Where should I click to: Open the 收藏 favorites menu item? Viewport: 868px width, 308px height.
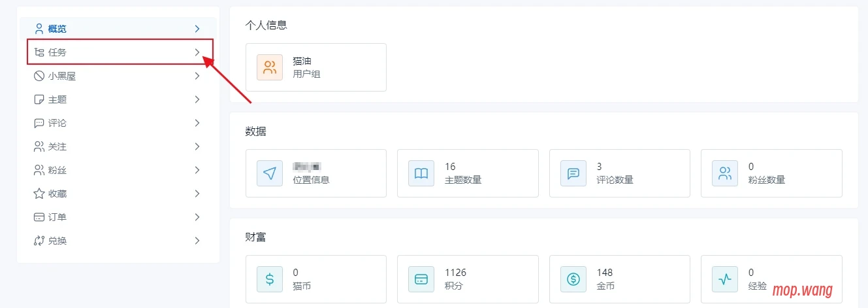pos(57,194)
